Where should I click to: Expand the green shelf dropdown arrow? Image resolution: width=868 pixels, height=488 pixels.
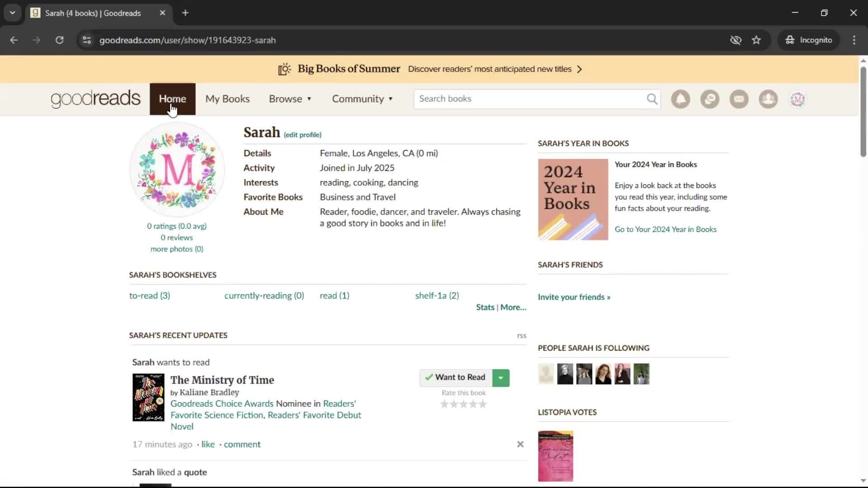tap(501, 378)
